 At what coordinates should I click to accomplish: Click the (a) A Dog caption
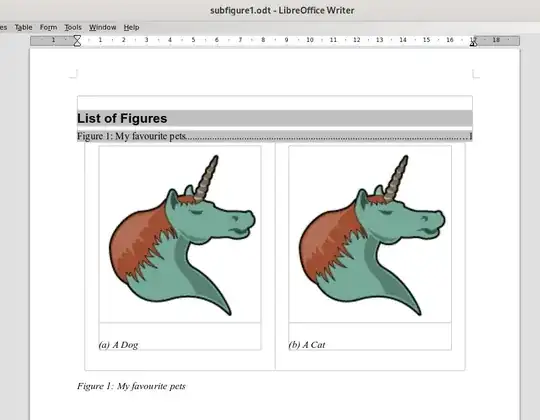(118, 345)
